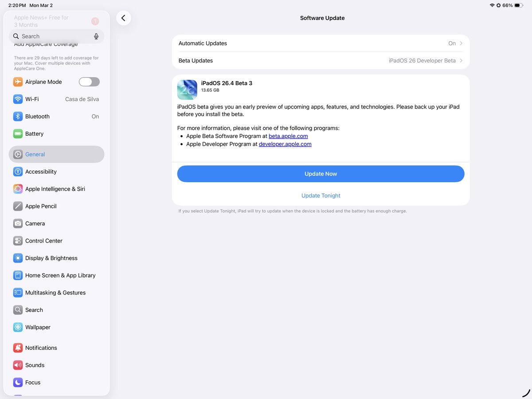The width and height of the screenshot is (532, 399).
Task: Tap the Update Now button
Action: click(x=321, y=174)
